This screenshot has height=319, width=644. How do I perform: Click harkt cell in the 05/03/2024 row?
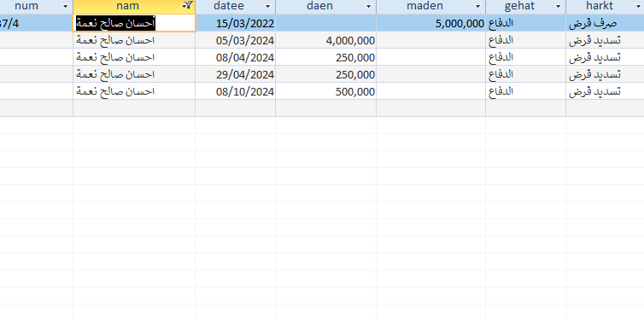point(605,40)
